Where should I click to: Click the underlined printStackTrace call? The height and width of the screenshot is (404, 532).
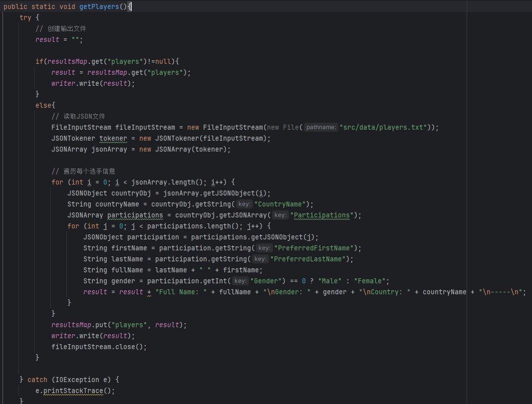73,391
